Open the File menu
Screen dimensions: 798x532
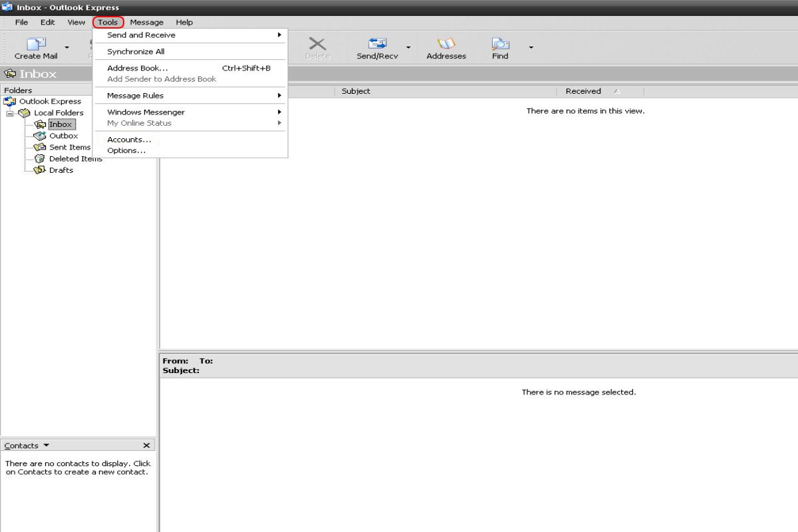(22, 22)
